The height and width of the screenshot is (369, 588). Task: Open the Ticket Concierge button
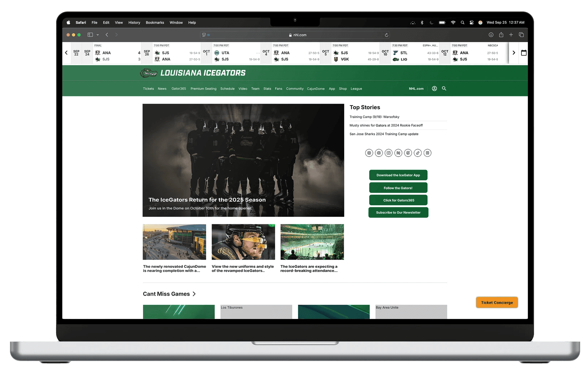point(497,302)
